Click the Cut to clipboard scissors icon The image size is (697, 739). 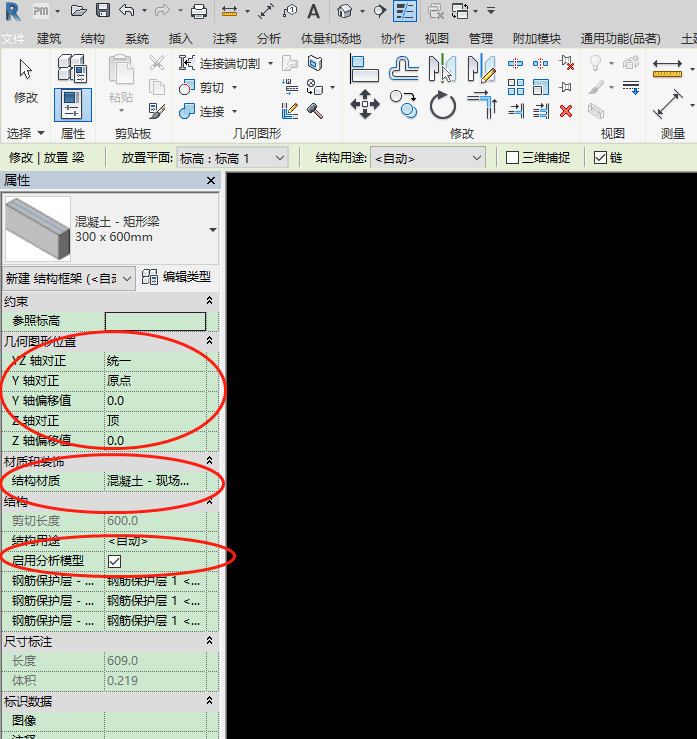coord(156,62)
